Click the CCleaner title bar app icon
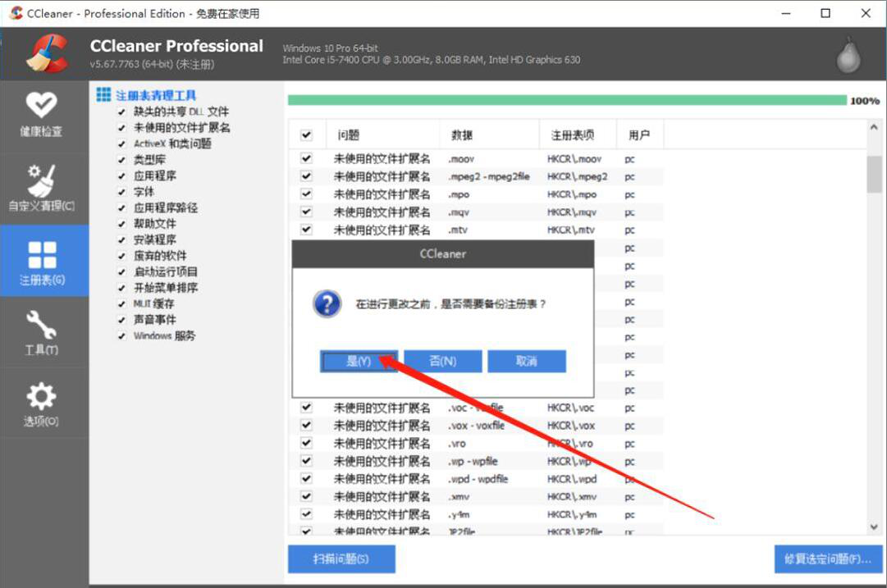The width and height of the screenshot is (887, 588). pyautogui.click(x=16, y=12)
